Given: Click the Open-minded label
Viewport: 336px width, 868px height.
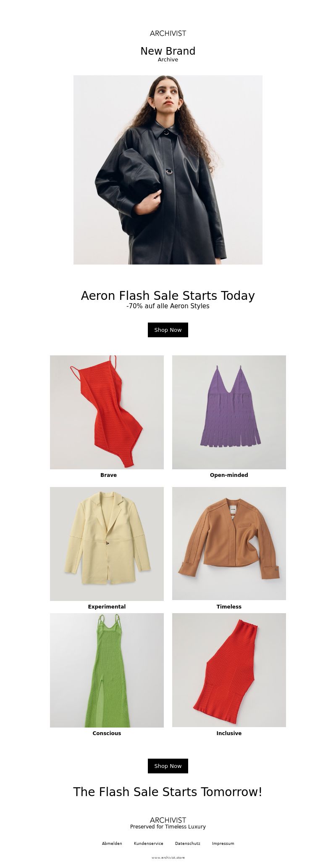Looking at the screenshot, I should tap(229, 475).
